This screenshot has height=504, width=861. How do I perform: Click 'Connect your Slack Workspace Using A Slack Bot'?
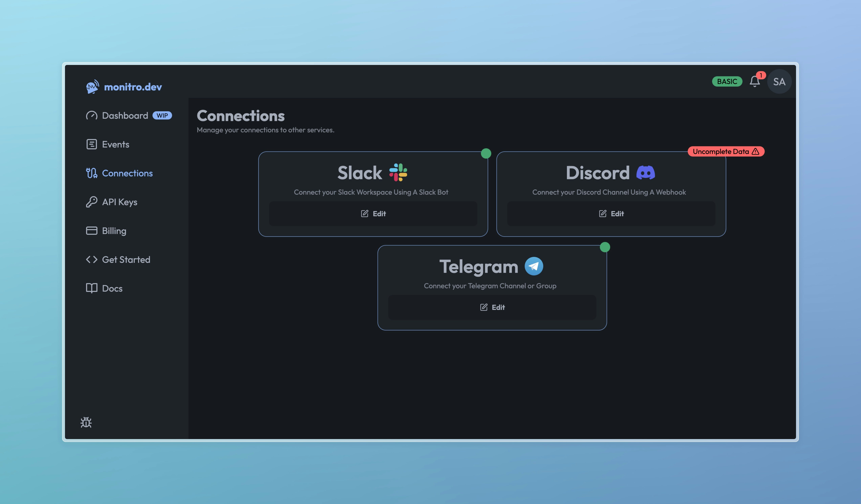tap(371, 192)
